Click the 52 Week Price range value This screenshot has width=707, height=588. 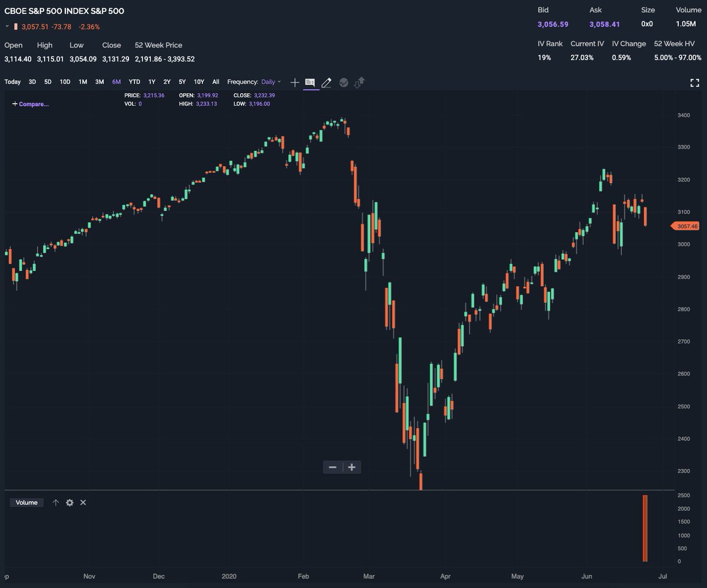pyautogui.click(x=165, y=59)
